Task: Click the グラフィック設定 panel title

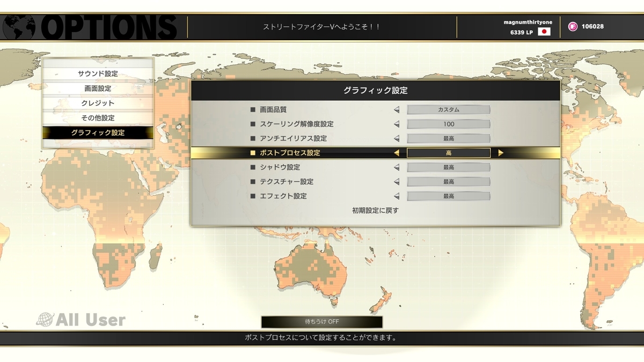Action: point(376,91)
